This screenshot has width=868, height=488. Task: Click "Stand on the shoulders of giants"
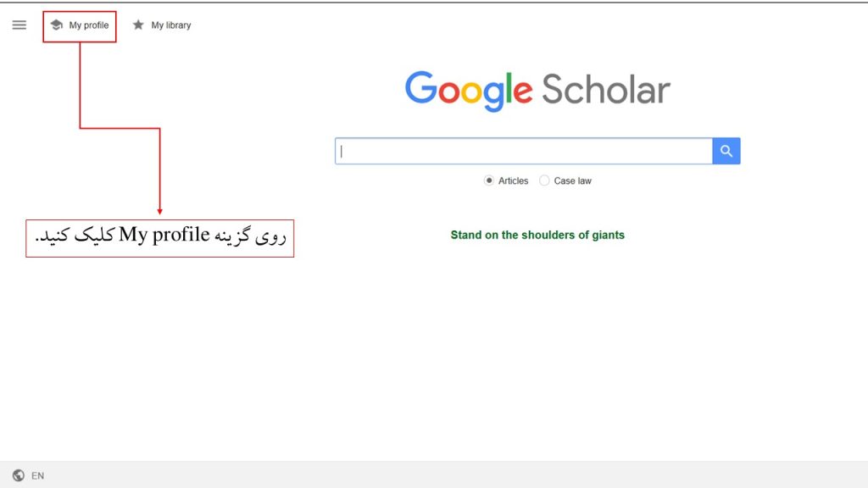coord(537,235)
